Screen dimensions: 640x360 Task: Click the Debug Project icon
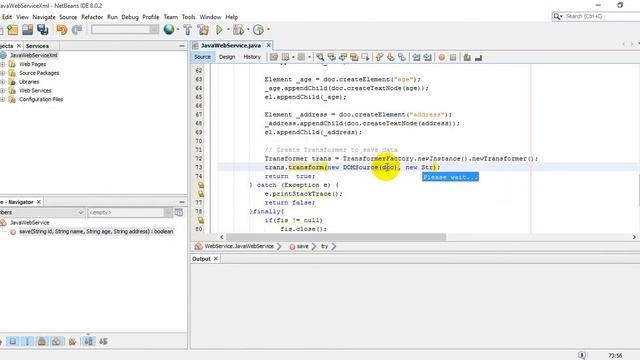tap(238, 29)
